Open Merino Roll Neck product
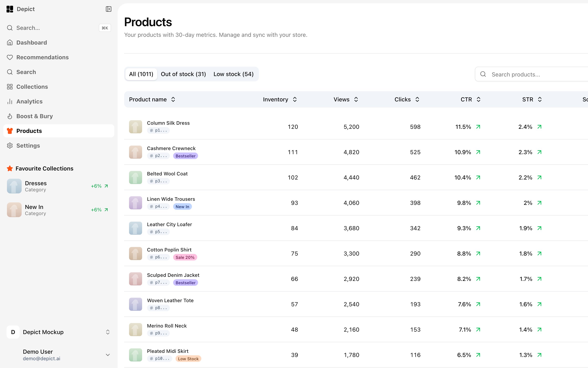This screenshot has height=368, width=588. click(167, 326)
